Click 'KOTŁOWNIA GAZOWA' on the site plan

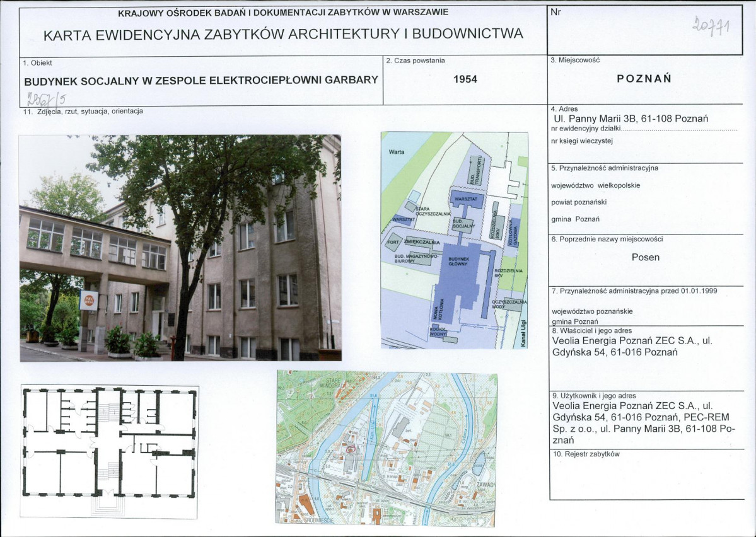(512, 233)
